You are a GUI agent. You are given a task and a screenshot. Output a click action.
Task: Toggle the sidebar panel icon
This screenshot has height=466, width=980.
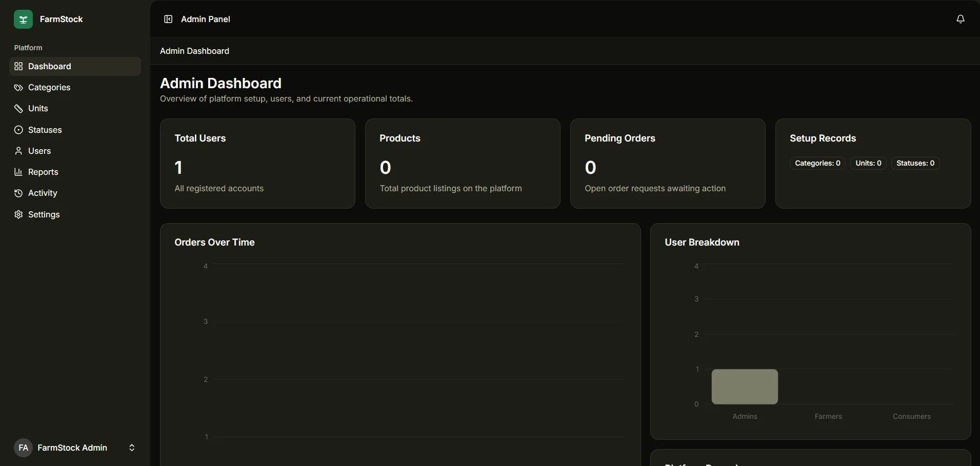point(168,19)
